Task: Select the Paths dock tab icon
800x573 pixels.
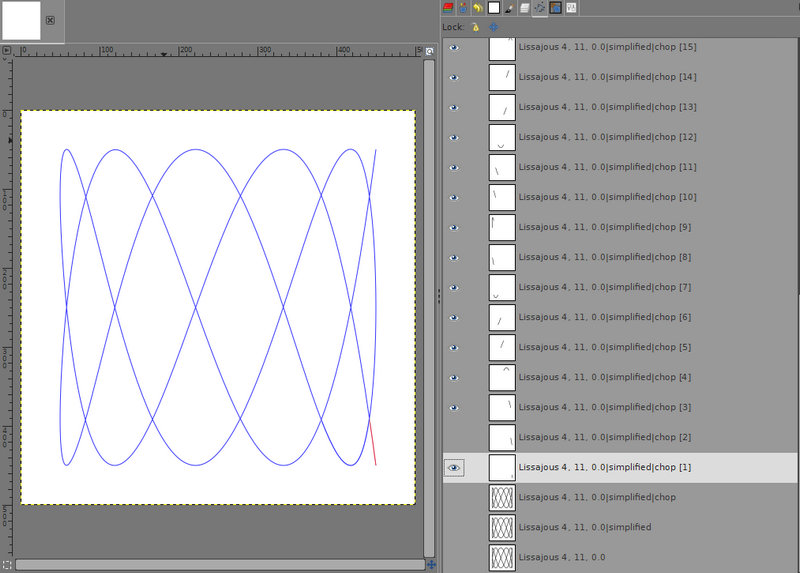Action: [539, 7]
